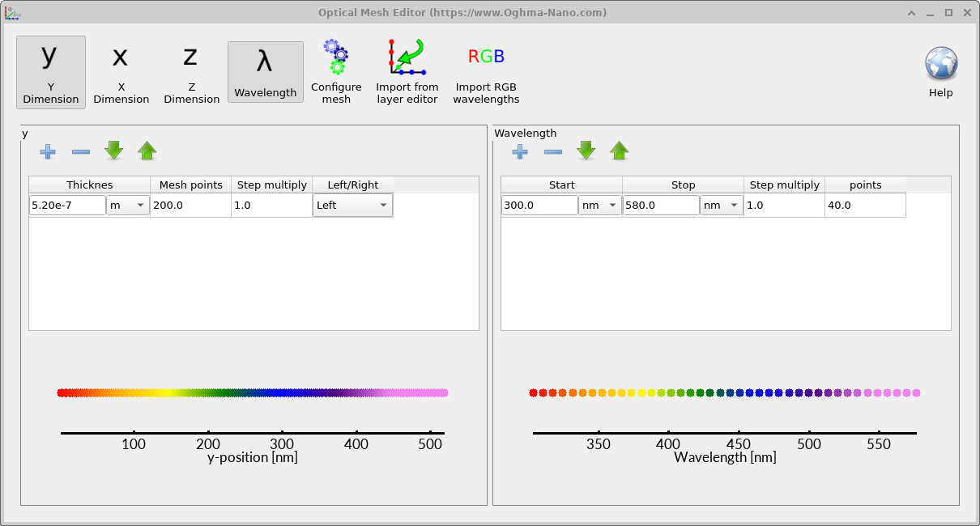980x526 pixels.
Task: Open the thickness unit dropdown showing m
Action: click(x=128, y=206)
